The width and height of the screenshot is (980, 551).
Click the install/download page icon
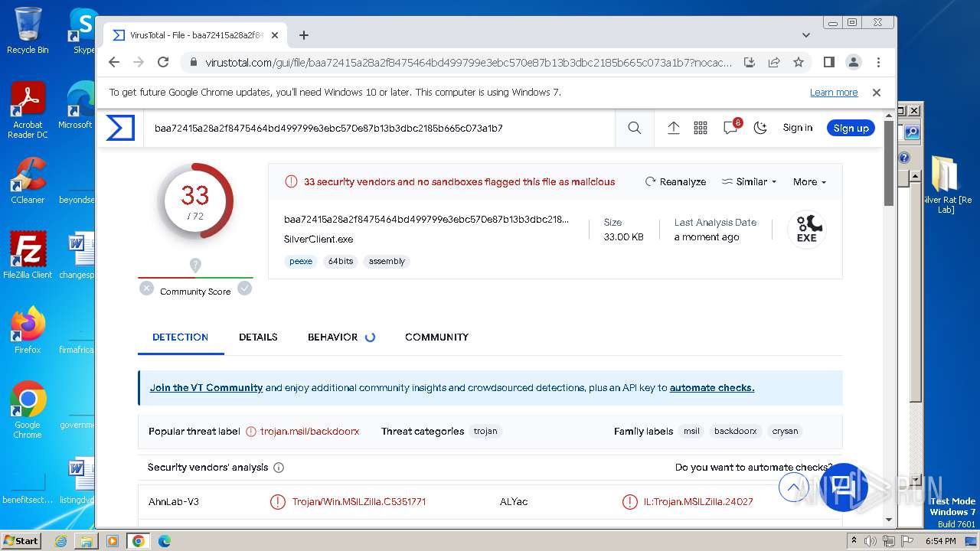pos(750,62)
